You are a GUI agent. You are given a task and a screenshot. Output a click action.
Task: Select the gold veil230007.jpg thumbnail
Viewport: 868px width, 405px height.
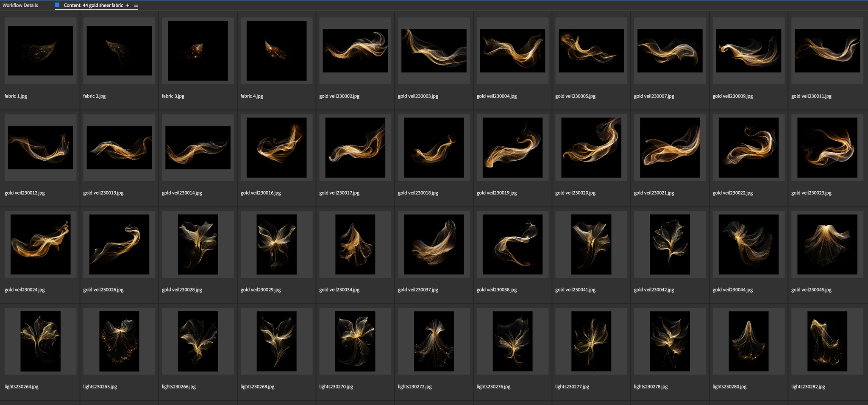[x=670, y=51]
